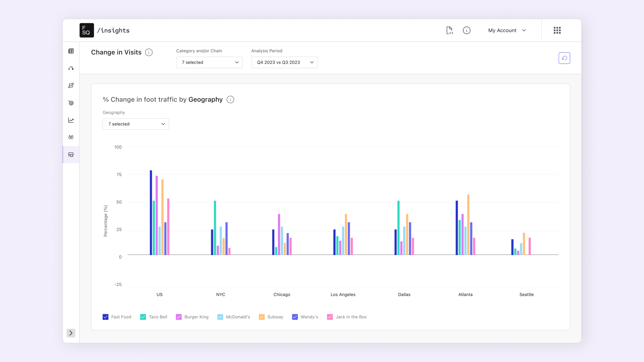644x362 pixels.
Task: Open the target radar sidebar icon
Action: pyautogui.click(x=71, y=103)
